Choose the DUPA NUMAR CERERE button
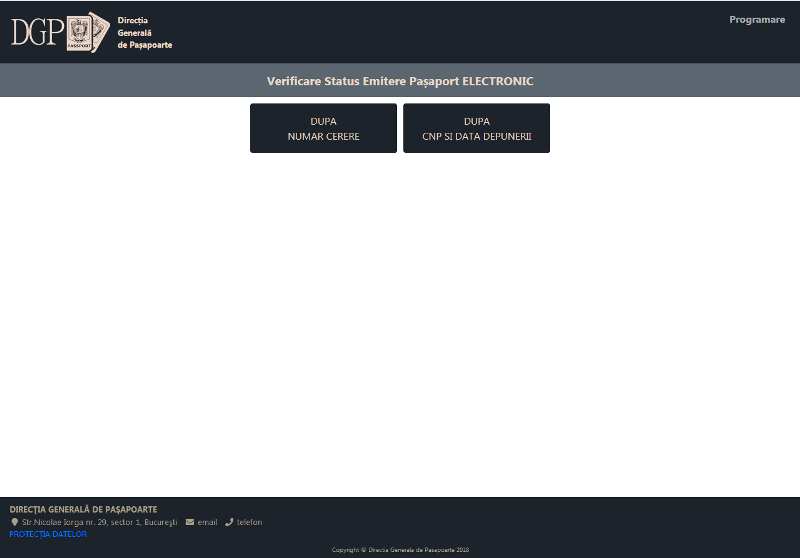Viewport: 800px width, 558px height. 323,128
